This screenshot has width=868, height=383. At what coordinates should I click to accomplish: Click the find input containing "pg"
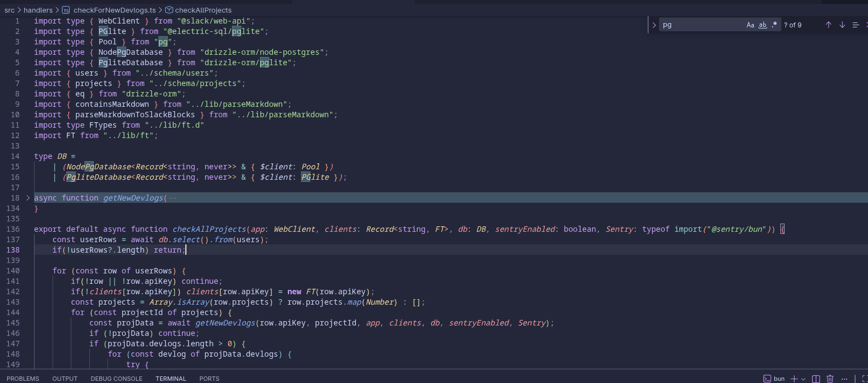point(702,25)
